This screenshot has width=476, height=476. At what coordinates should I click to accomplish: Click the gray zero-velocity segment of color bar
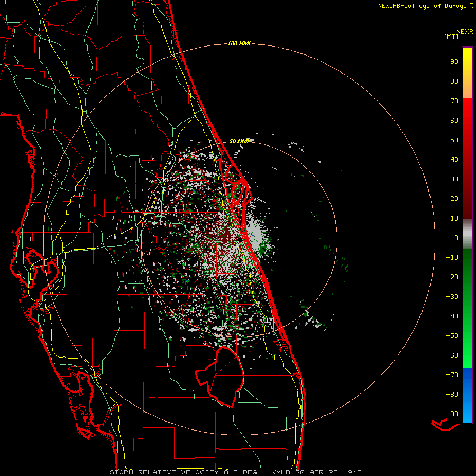[x=467, y=234]
